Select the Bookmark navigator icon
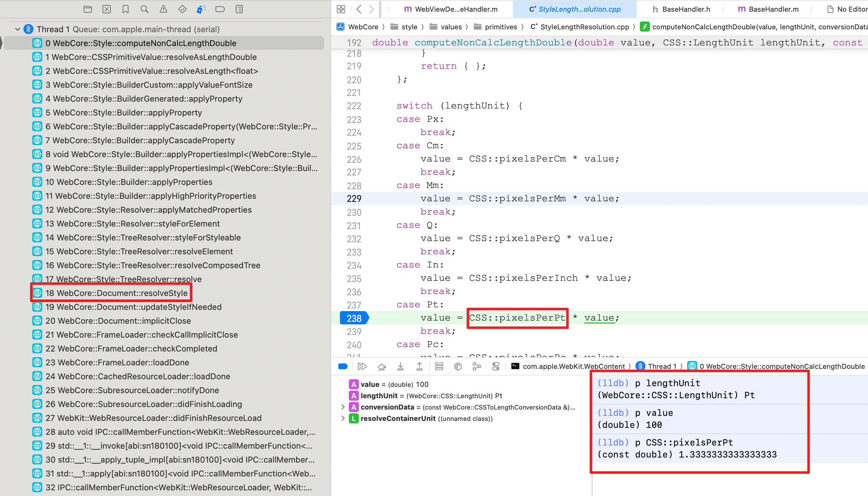The image size is (868, 496). click(x=125, y=9)
